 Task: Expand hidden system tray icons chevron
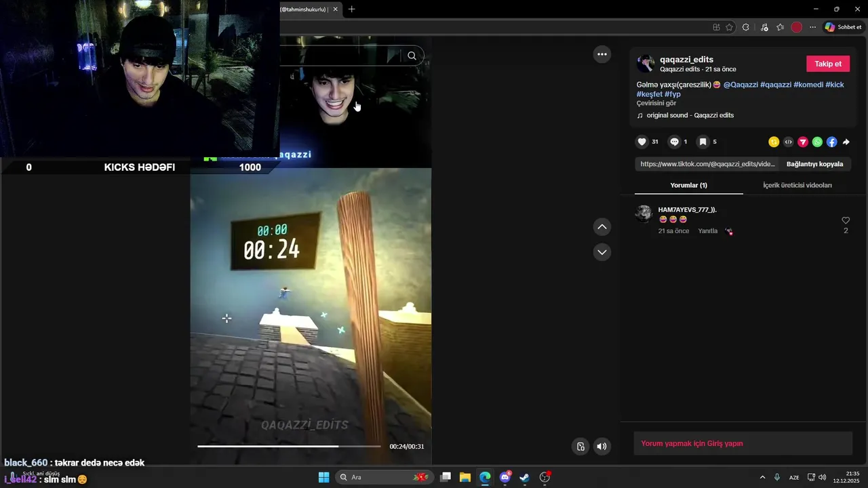pos(762,477)
